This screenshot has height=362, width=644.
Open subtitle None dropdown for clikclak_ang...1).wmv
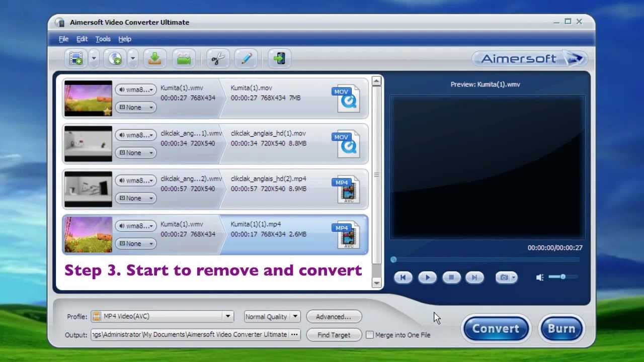click(136, 152)
